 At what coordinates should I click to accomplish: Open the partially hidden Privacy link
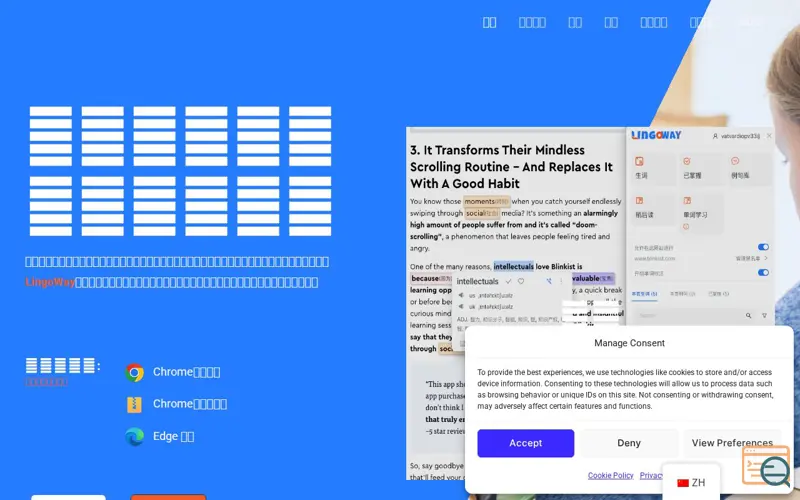pos(651,475)
